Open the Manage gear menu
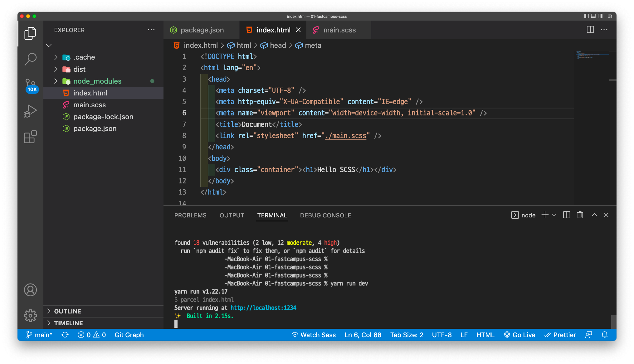This screenshot has width=634, height=364. [x=30, y=316]
